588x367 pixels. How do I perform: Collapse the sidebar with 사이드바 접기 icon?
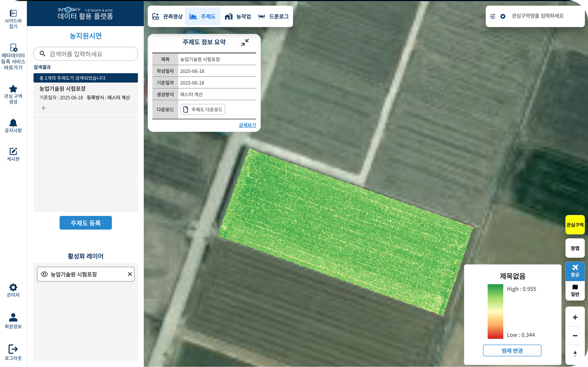point(13,13)
